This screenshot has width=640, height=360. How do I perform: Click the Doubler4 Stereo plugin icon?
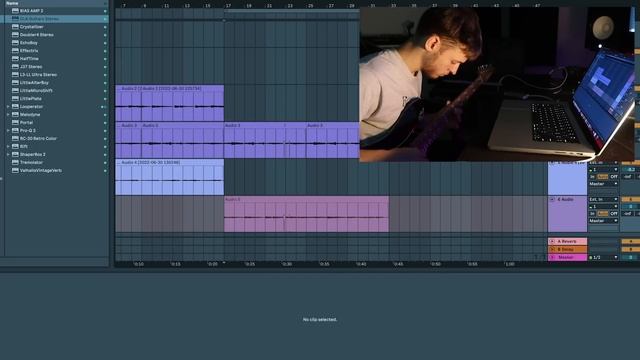click(x=15, y=35)
